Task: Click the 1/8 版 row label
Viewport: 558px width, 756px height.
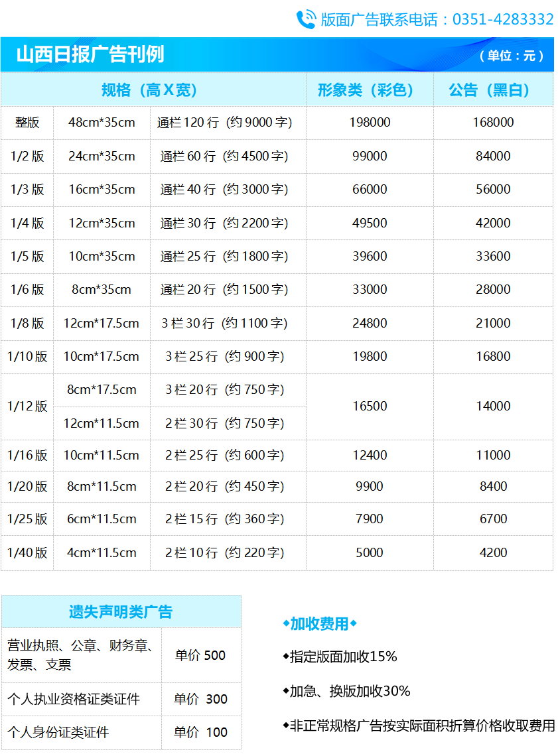Action: point(27,324)
